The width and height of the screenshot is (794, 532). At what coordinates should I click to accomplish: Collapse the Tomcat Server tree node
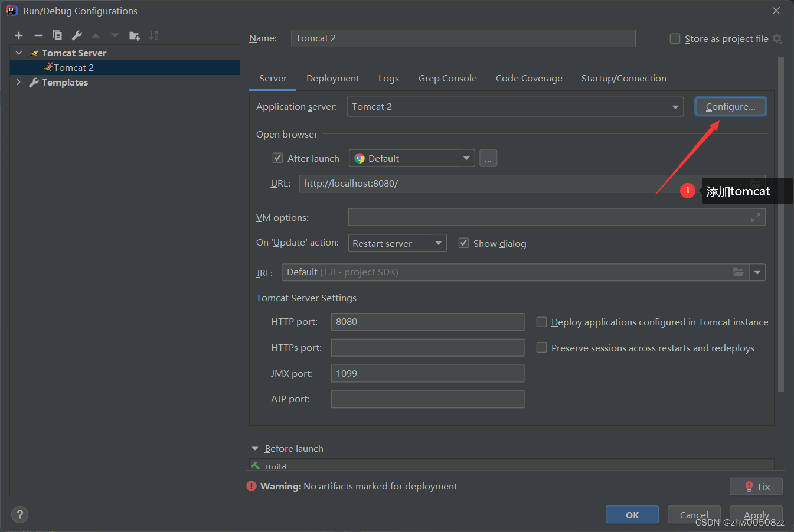pyautogui.click(x=19, y=53)
